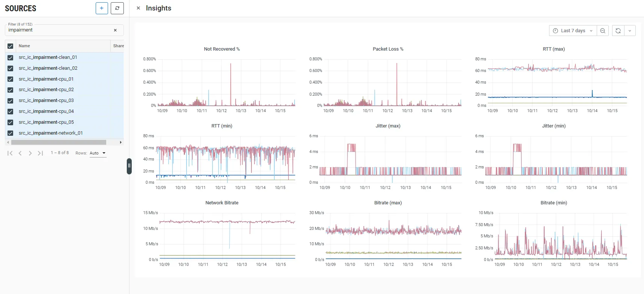Refresh the sources list
Image resolution: width=644 pixels, height=294 pixels.
tap(117, 8)
